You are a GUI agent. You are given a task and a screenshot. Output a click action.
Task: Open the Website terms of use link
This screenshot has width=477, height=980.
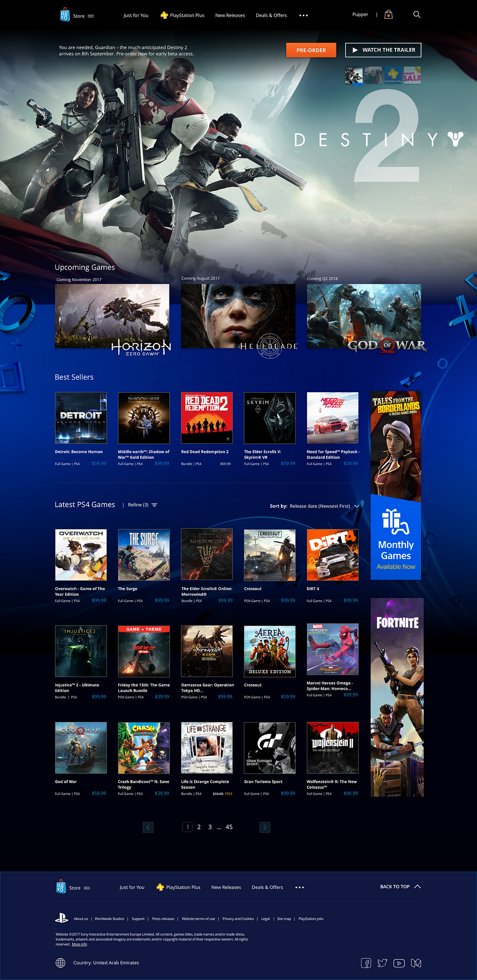[198, 919]
